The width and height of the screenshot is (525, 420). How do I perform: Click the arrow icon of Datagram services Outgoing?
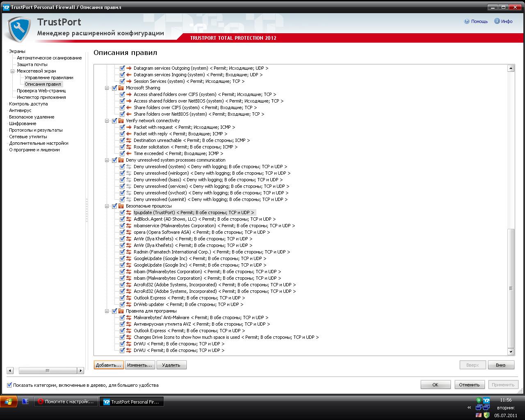(x=129, y=68)
